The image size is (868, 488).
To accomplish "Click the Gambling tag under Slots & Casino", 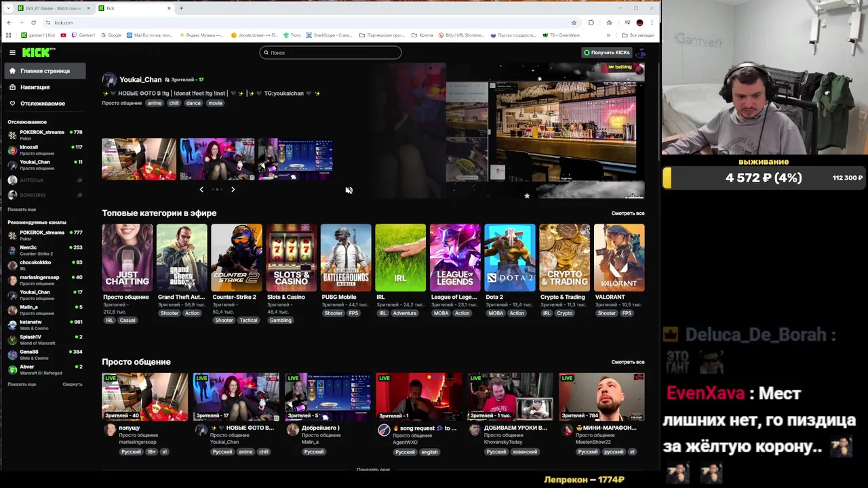I will pos(280,321).
